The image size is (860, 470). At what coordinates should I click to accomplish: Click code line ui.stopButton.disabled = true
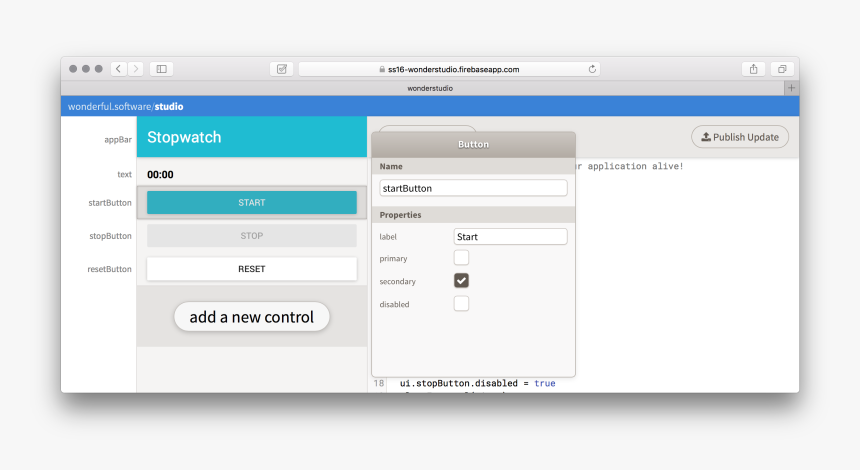[x=478, y=383]
